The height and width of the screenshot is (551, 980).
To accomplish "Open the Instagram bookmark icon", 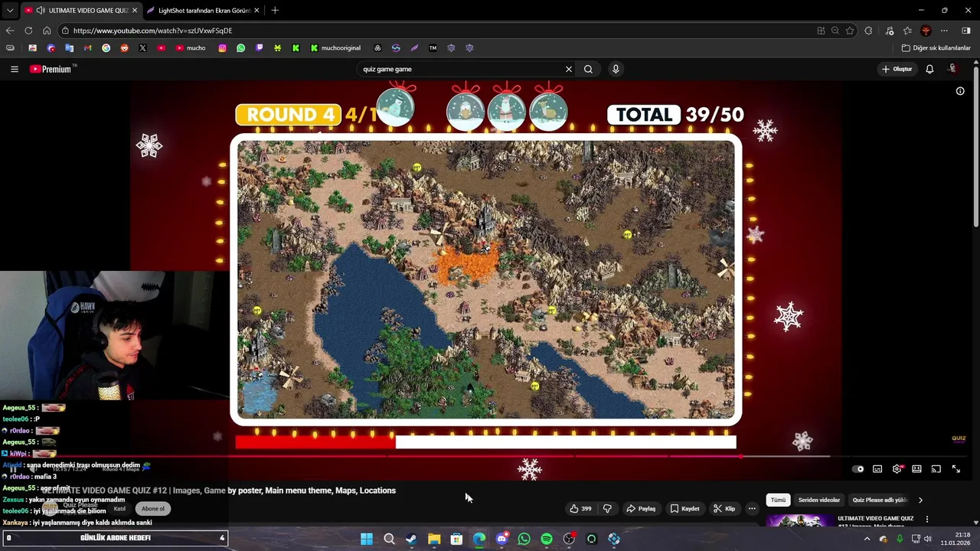I will click(x=222, y=47).
